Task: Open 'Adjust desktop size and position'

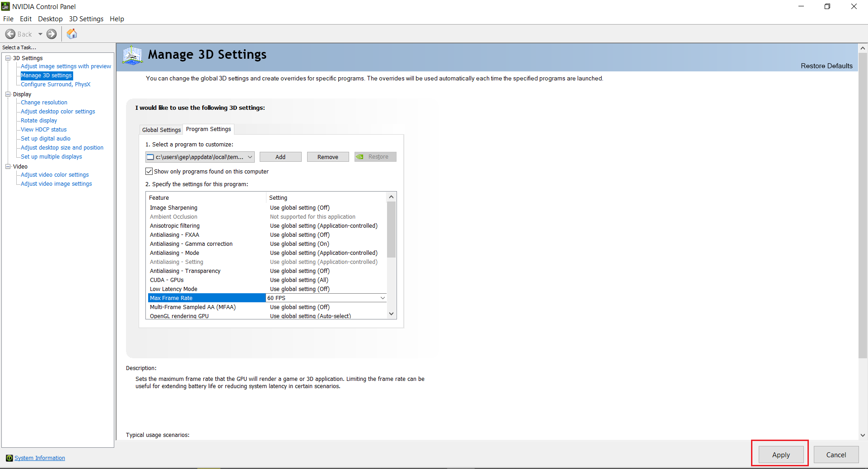Action: point(62,148)
